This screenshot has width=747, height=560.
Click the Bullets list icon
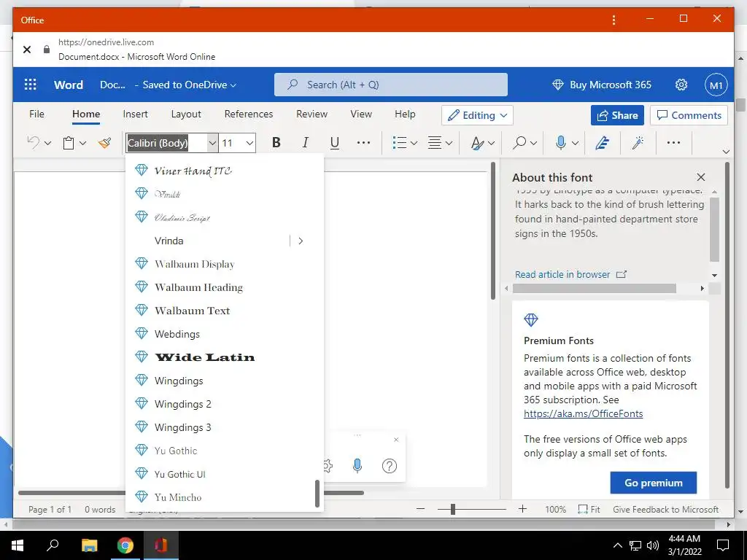(x=399, y=142)
